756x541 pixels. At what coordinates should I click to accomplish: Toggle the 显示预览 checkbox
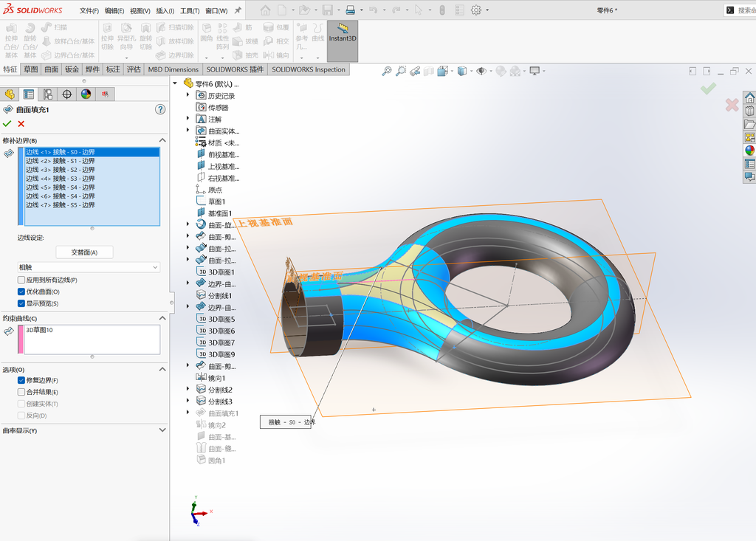click(21, 303)
